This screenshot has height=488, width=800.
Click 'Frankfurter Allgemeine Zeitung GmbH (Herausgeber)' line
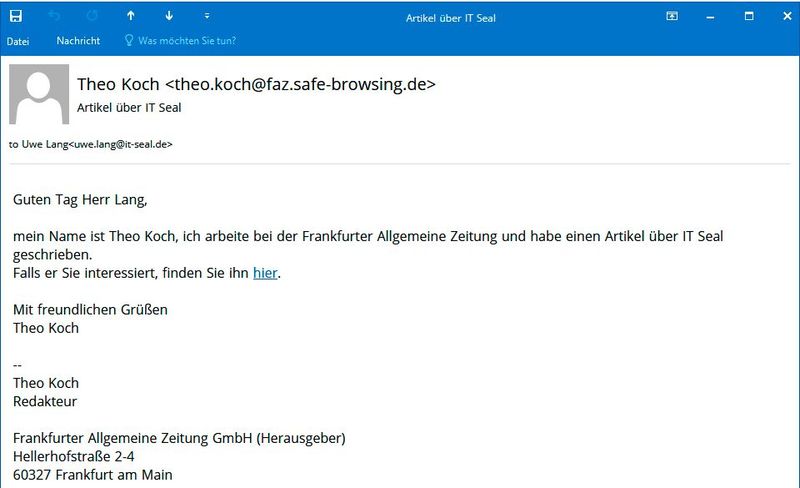[x=179, y=438]
